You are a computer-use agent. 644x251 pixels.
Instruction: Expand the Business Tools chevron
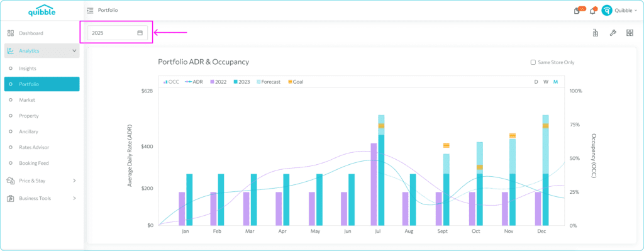coord(74,198)
